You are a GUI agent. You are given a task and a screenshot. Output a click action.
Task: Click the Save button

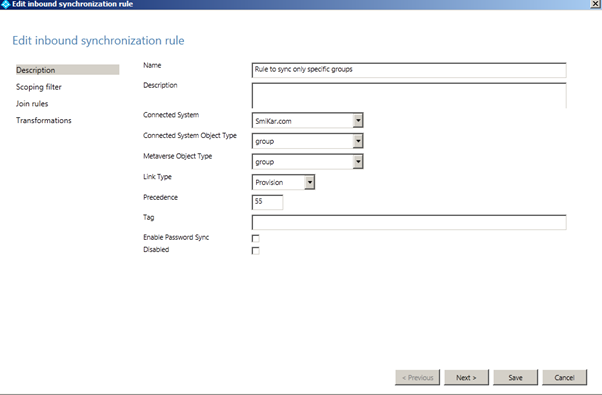[515, 377]
